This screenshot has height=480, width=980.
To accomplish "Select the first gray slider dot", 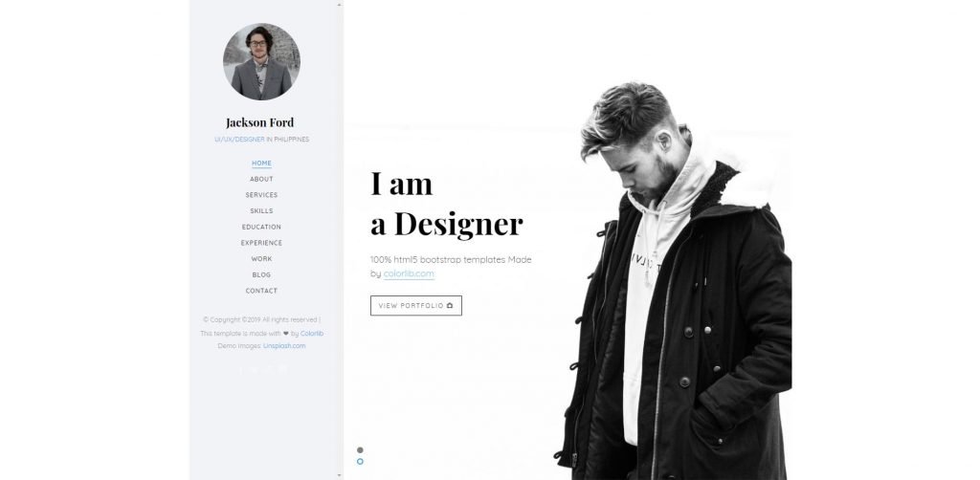I will [x=360, y=450].
